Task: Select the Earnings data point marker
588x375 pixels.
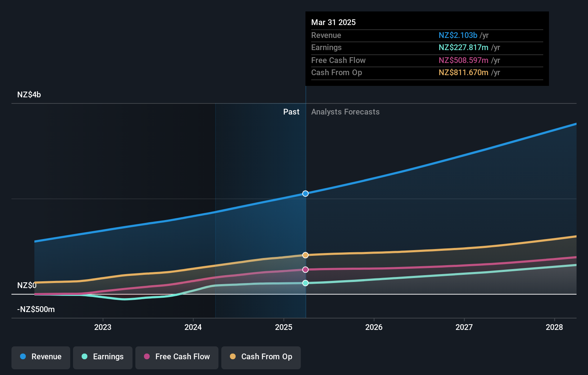Action: coord(305,283)
